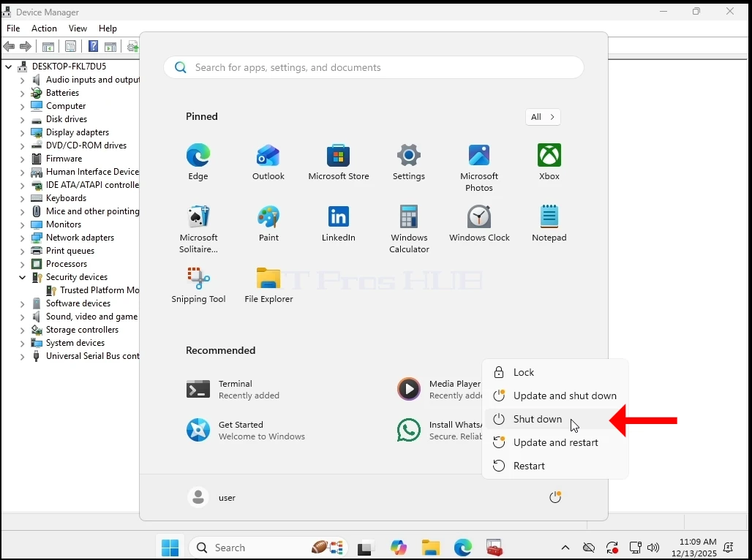This screenshot has width=752, height=560.
Task: Select Shut down in power menu
Action: (x=555, y=419)
